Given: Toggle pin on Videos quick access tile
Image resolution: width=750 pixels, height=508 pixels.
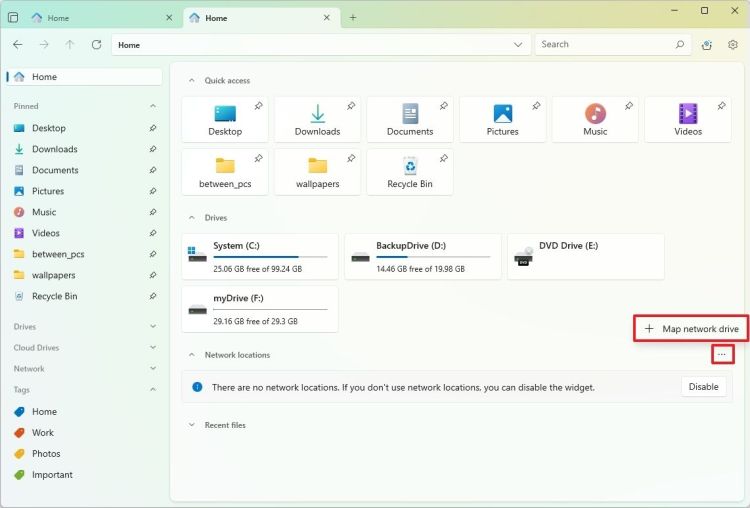Looking at the screenshot, I should (720, 105).
